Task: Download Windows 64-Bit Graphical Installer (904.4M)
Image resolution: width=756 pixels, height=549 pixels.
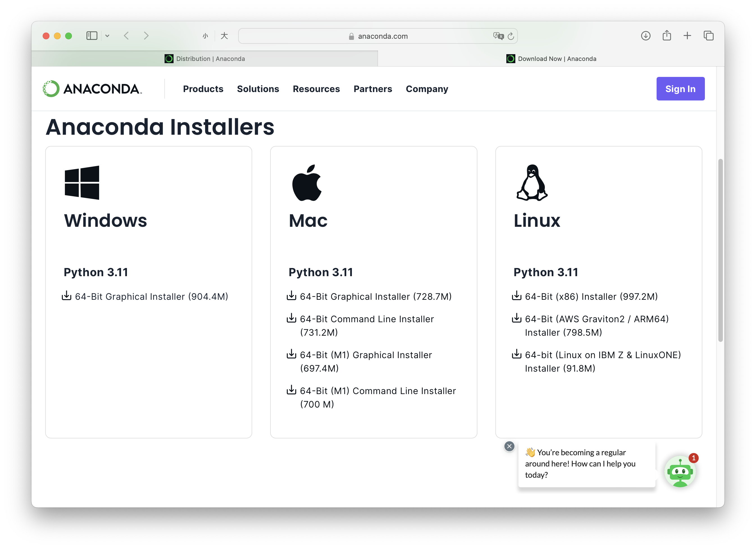Action: [151, 296]
